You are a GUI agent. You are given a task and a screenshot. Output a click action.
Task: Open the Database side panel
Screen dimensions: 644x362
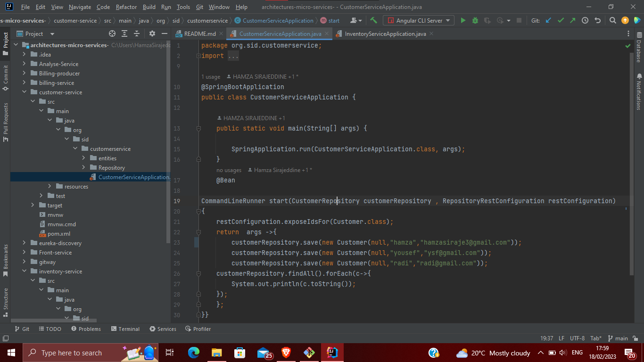click(639, 48)
